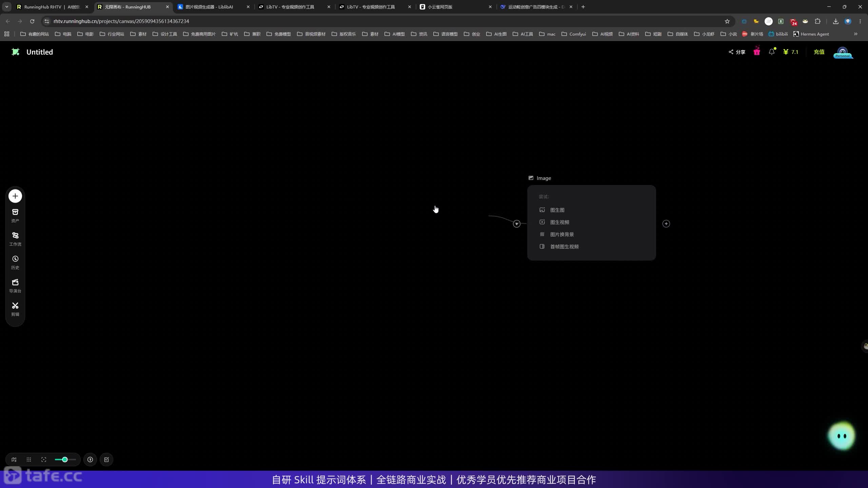Click the fit-to-screen icon
Viewport: 868px width, 488px height.
click(44, 460)
